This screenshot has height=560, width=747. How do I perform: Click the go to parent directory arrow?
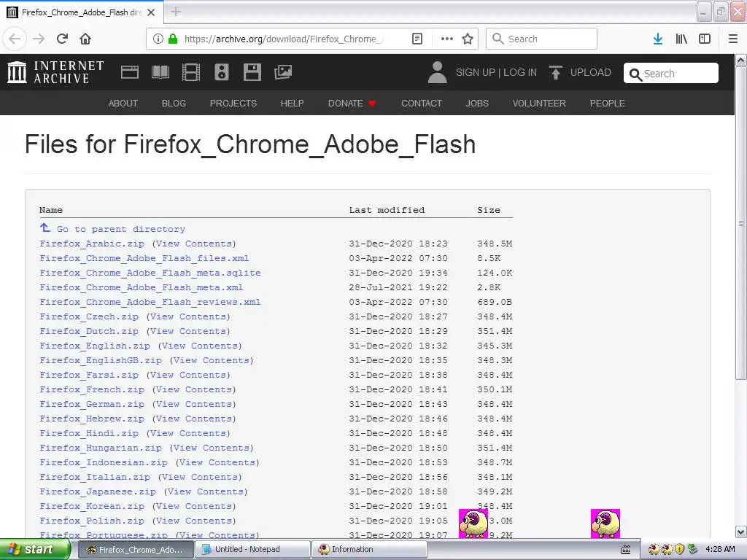(x=44, y=227)
